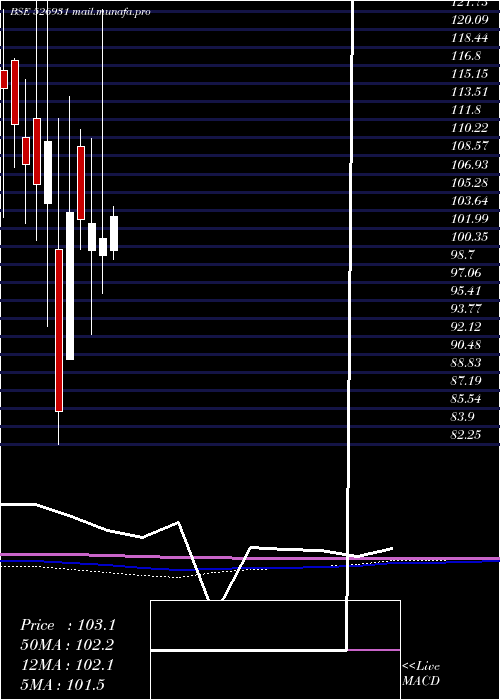The width and height of the screenshot is (500, 700).
Task: Click the 82.25 price axis label
Action: tap(466, 435)
